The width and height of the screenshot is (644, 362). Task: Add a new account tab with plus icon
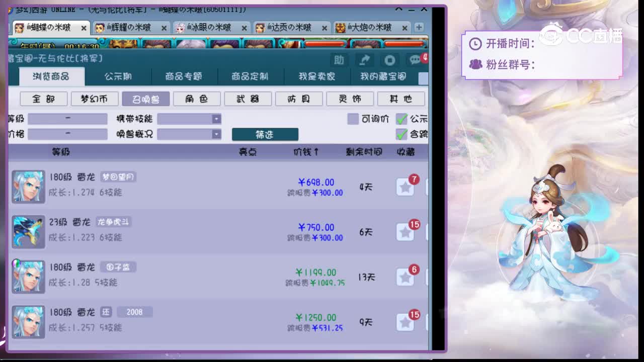[x=419, y=27]
